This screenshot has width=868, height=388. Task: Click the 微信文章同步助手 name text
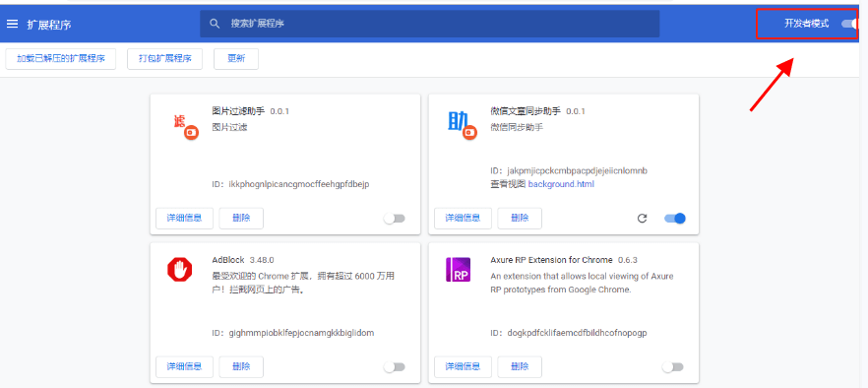[526, 111]
